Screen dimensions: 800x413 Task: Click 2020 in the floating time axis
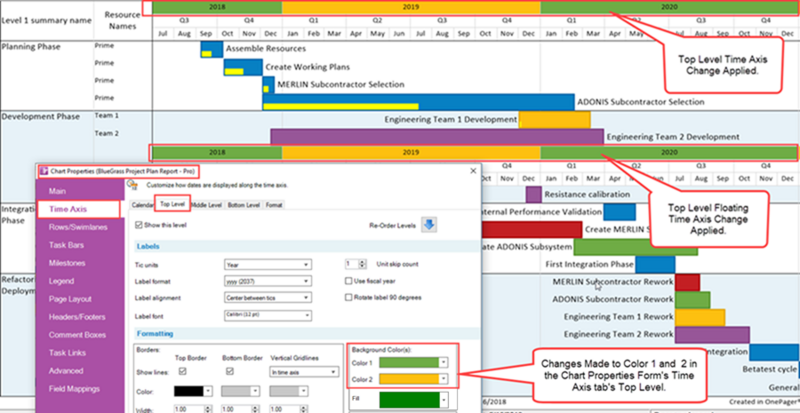tap(669, 152)
